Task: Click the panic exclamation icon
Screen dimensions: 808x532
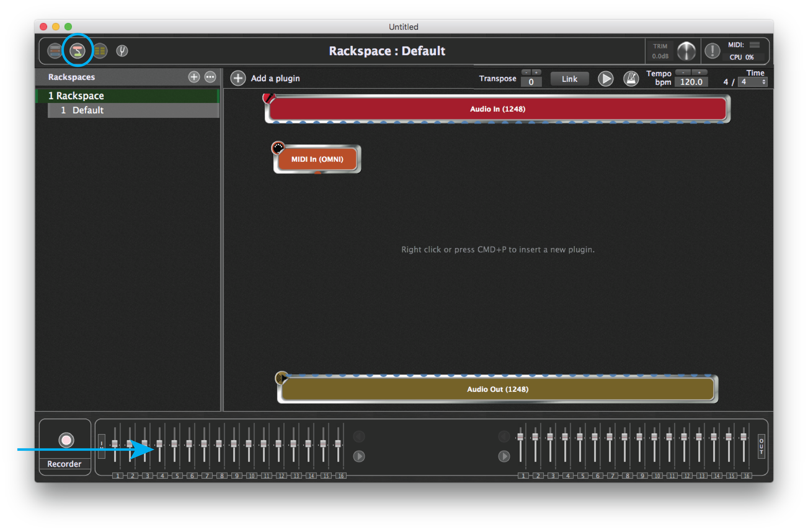Action: click(712, 51)
